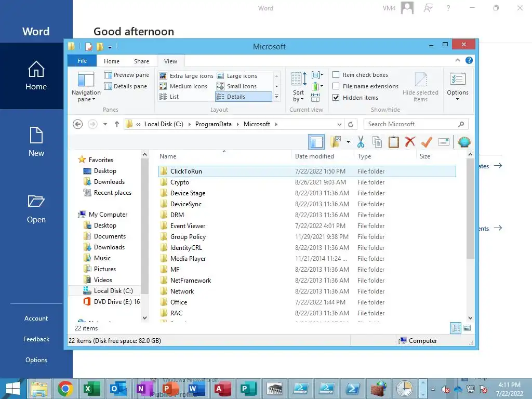Viewport: 532px width, 399px height.
Task: Click New document in Word sidebar
Action: click(36, 142)
